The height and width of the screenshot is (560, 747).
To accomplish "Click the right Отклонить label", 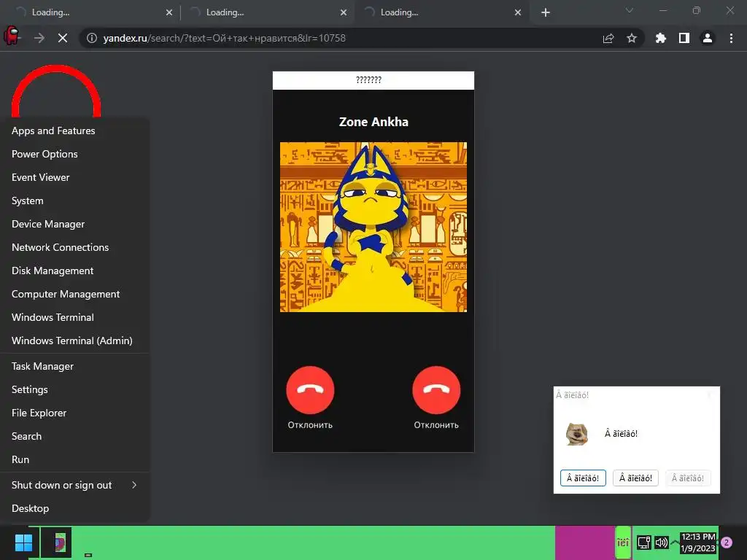I will [436, 425].
